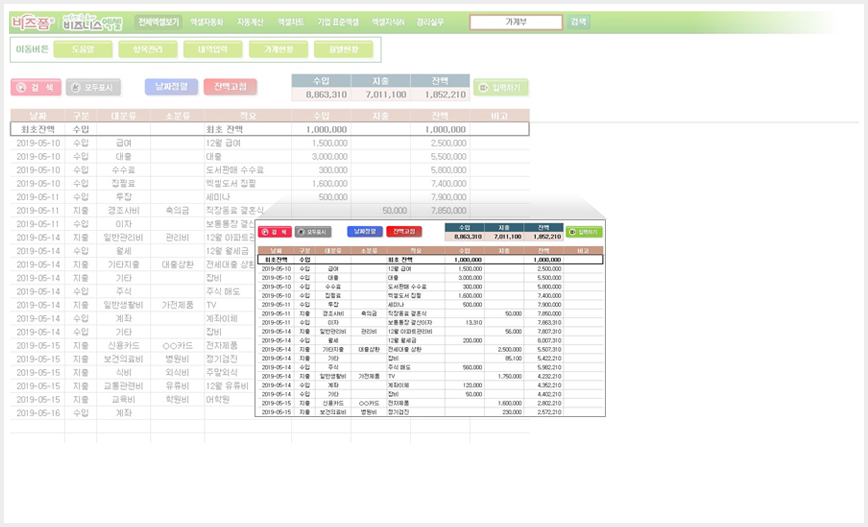This screenshot has width=868, height=527.
Task: Focus the top search field containing 가계부
Action: coord(516,22)
